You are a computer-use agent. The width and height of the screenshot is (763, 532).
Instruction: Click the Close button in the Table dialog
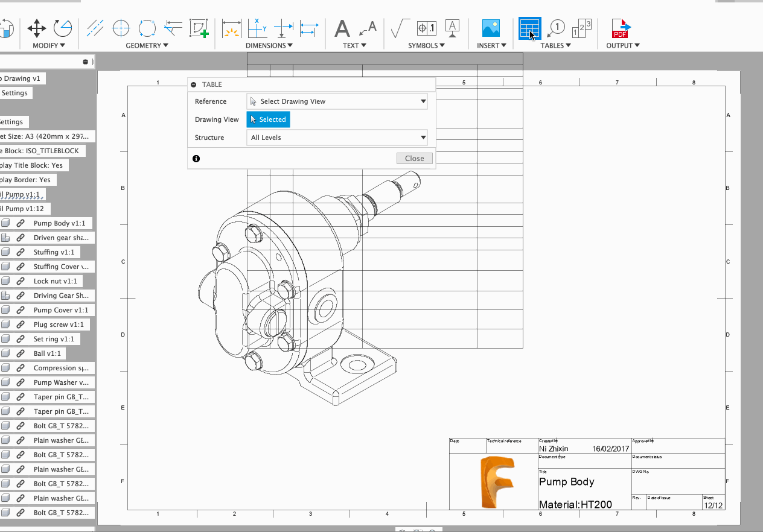coord(414,158)
